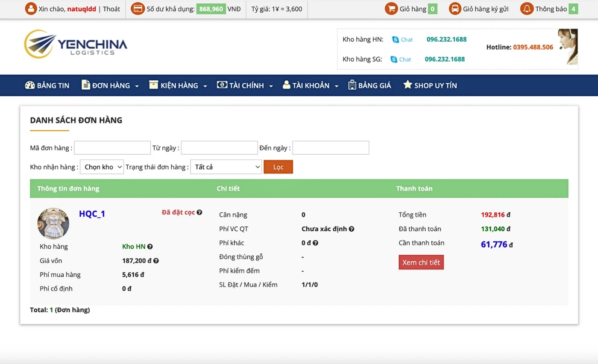Expand the Chọn kho warehouse dropdown
This screenshot has width=598, height=364.
(x=102, y=167)
